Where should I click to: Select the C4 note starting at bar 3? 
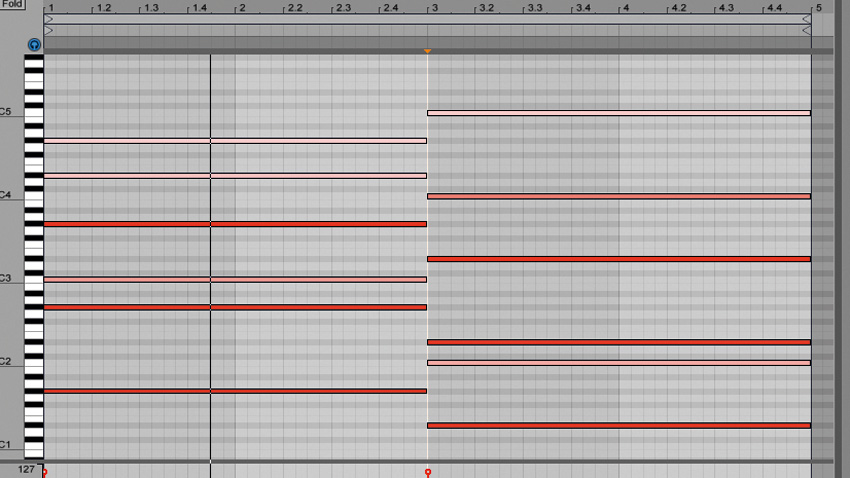tap(619, 196)
